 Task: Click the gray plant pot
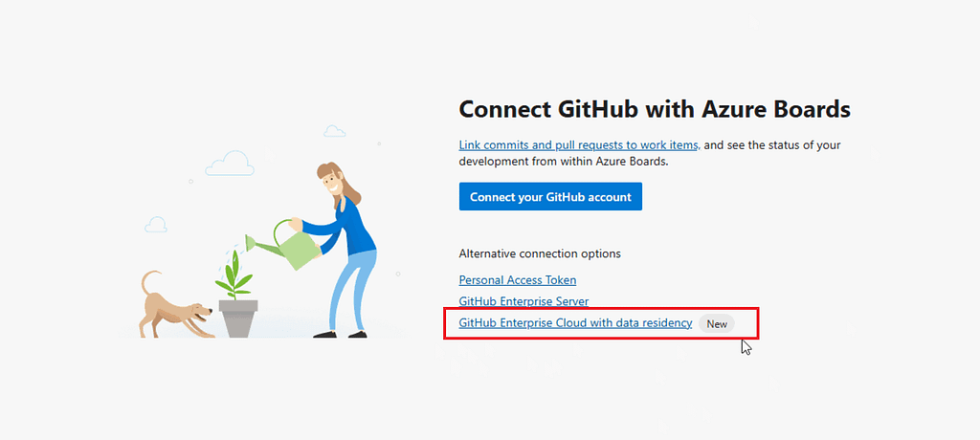238,317
